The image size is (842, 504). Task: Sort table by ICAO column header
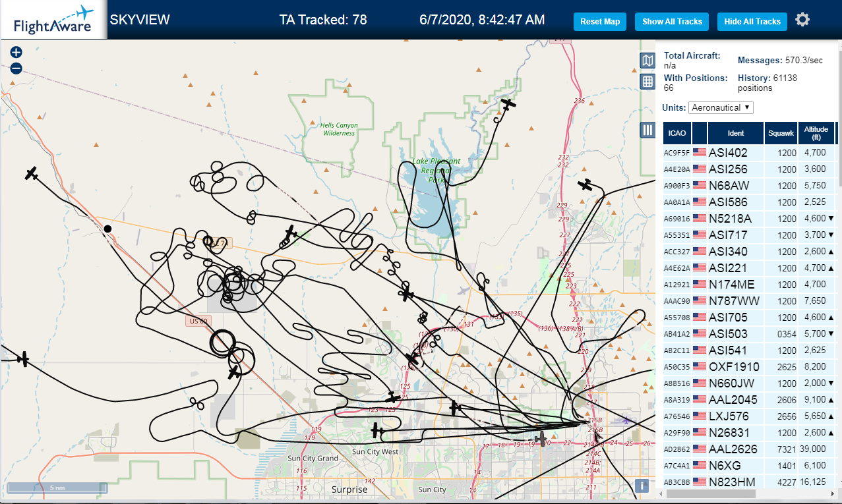(677, 133)
